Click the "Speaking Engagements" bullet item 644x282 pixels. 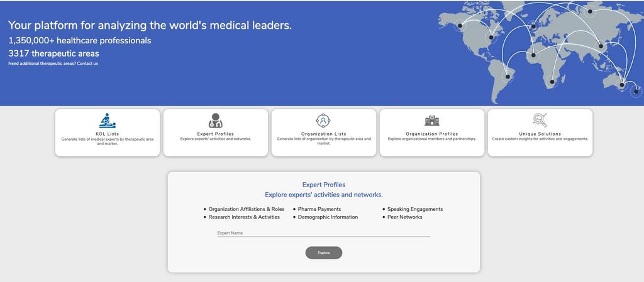tap(414, 209)
